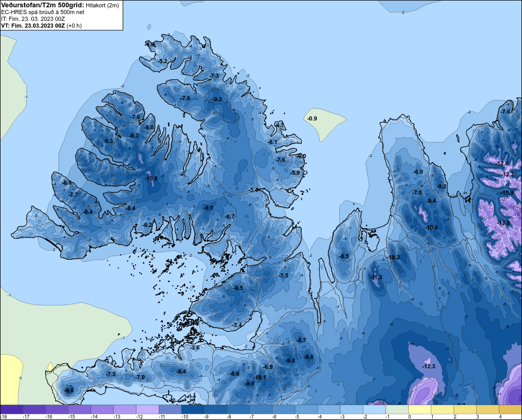Click the -9.9 temperature label
The image size is (522, 420).
[250, 383]
